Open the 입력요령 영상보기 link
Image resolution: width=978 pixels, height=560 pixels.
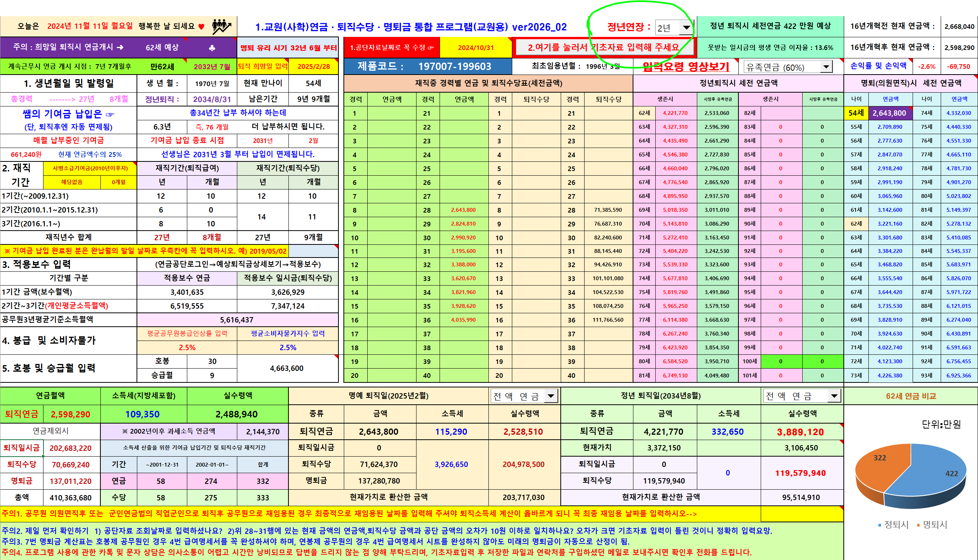click(x=686, y=67)
